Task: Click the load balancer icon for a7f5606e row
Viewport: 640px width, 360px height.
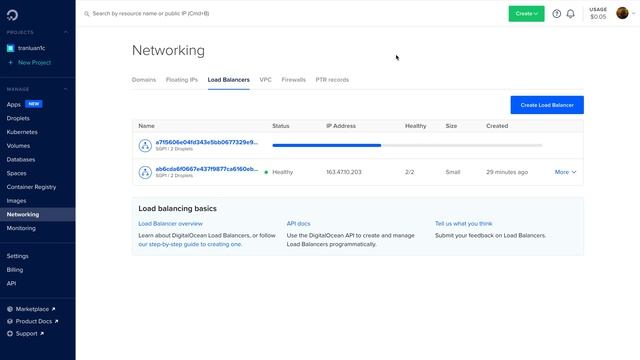Action: point(145,145)
